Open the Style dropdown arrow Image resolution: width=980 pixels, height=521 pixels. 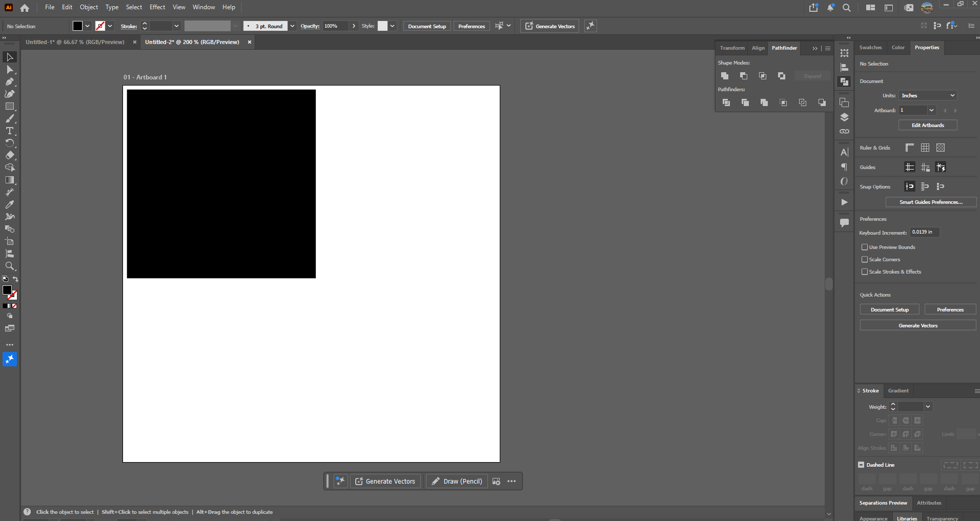click(393, 26)
